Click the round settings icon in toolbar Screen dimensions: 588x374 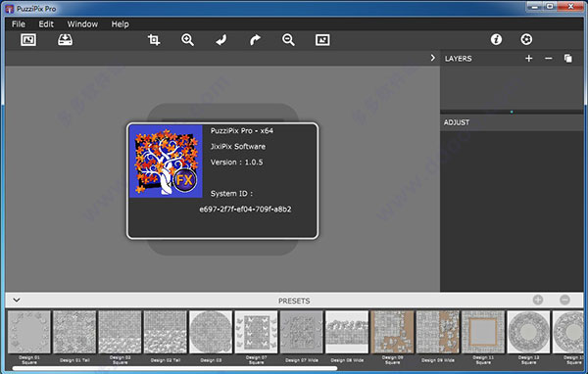526,39
